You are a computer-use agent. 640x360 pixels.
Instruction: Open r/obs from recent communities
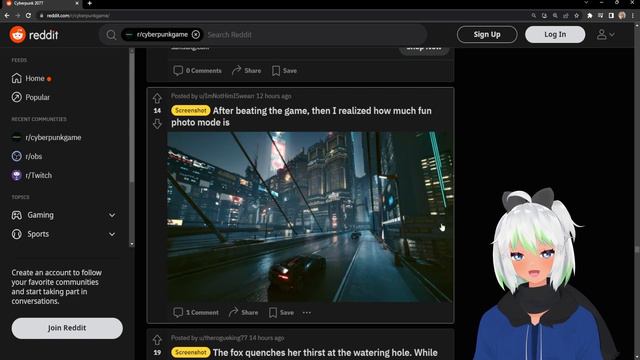pyautogui.click(x=33, y=156)
